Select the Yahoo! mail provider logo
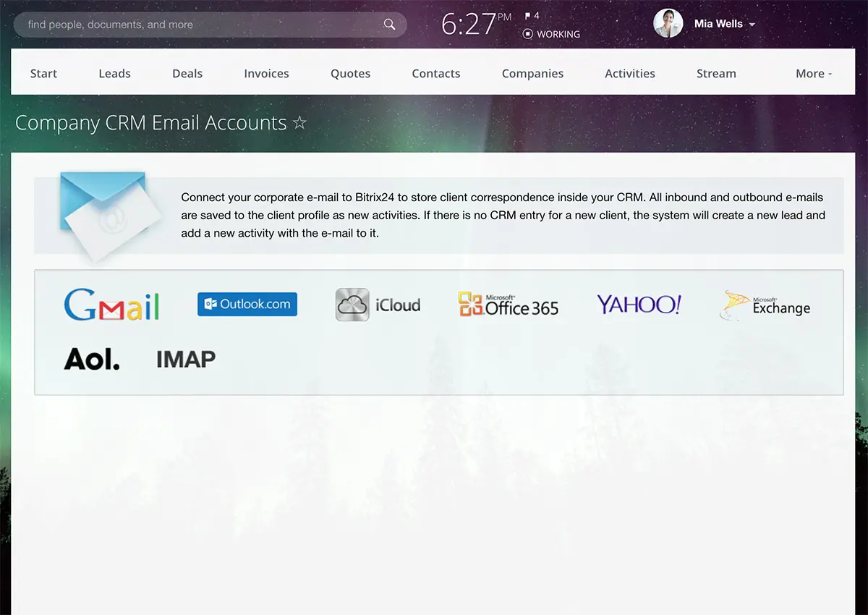 [x=639, y=305]
